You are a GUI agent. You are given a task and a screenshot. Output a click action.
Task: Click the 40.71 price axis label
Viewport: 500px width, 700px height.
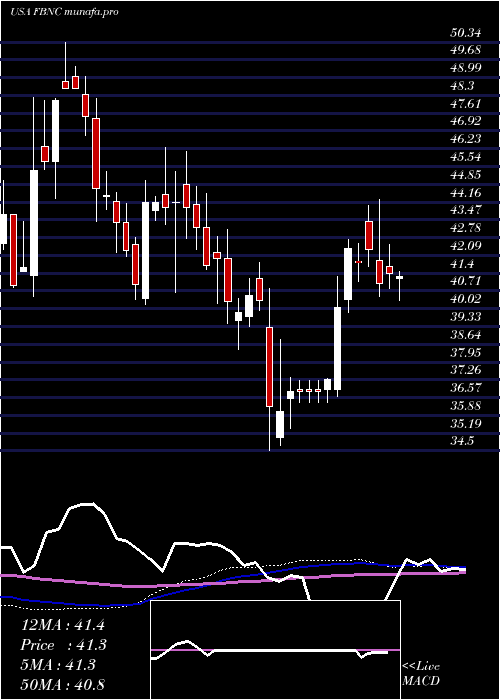click(x=464, y=281)
